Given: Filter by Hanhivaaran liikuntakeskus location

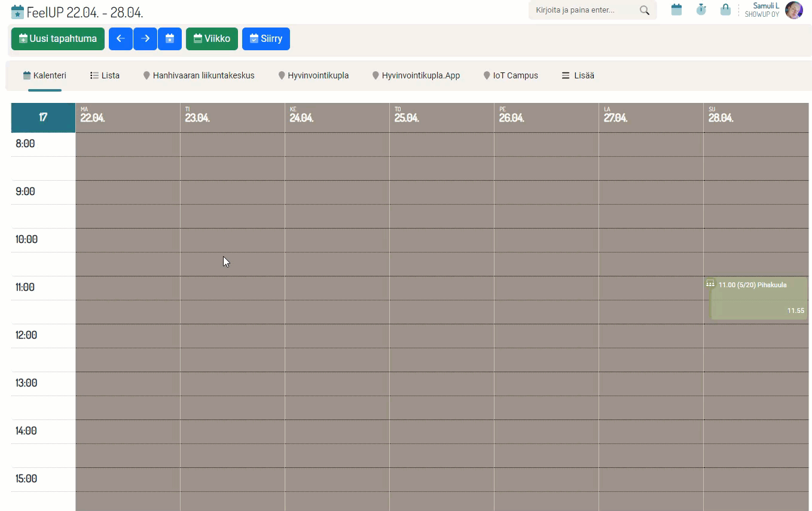Looking at the screenshot, I should tap(199, 75).
